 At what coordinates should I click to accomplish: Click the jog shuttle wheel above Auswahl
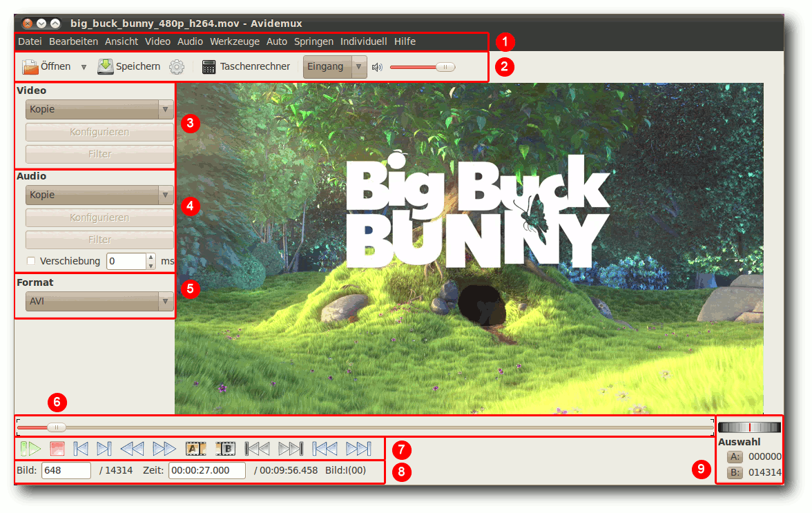click(x=749, y=427)
